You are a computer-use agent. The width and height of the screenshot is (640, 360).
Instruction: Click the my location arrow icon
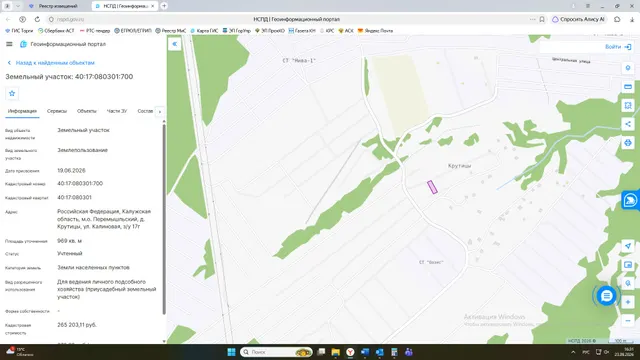pyautogui.click(x=628, y=246)
